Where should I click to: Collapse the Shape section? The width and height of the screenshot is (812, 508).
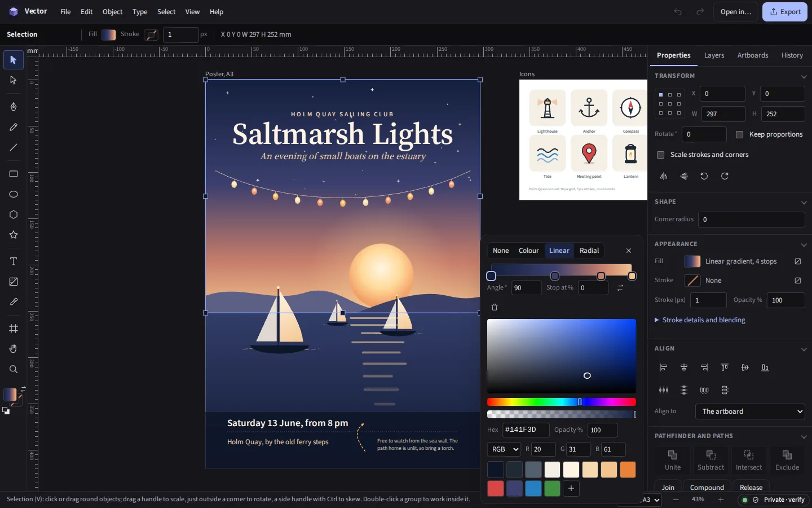[x=804, y=202]
